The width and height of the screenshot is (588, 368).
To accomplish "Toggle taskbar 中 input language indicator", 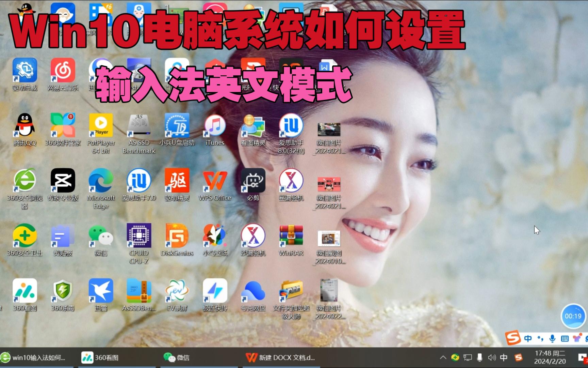I will click(x=504, y=357).
